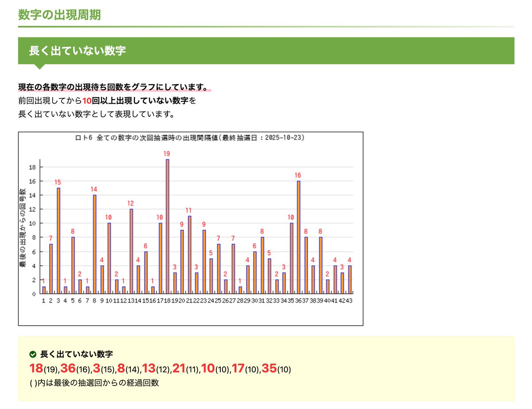Image resolution: width=532 pixels, height=409 pixels.
Task: Click the result 35(10) in yellow box
Action: point(276,369)
